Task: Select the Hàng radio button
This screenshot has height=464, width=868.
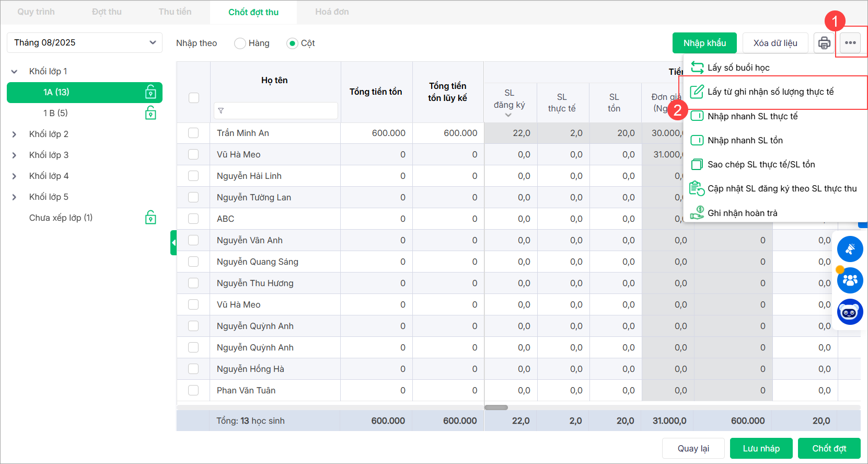Action: pos(240,43)
